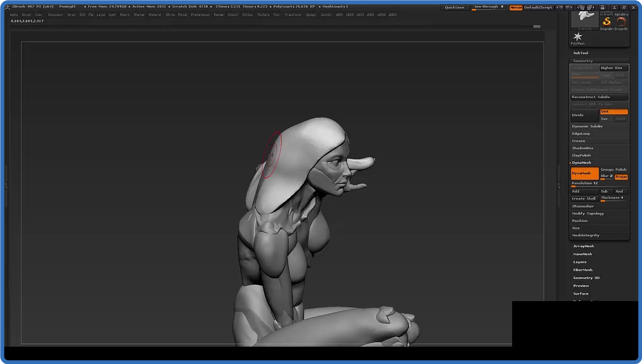642x364 pixels.
Task: Toggle the Menus button
Action: tap(516, 7)
